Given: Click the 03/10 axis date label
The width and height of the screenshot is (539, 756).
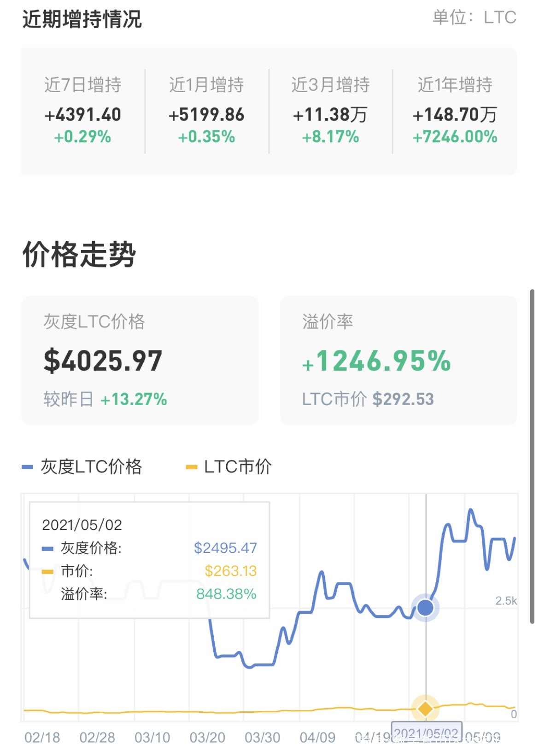Looking at the screenshot, I should click(x=152, y=738).
